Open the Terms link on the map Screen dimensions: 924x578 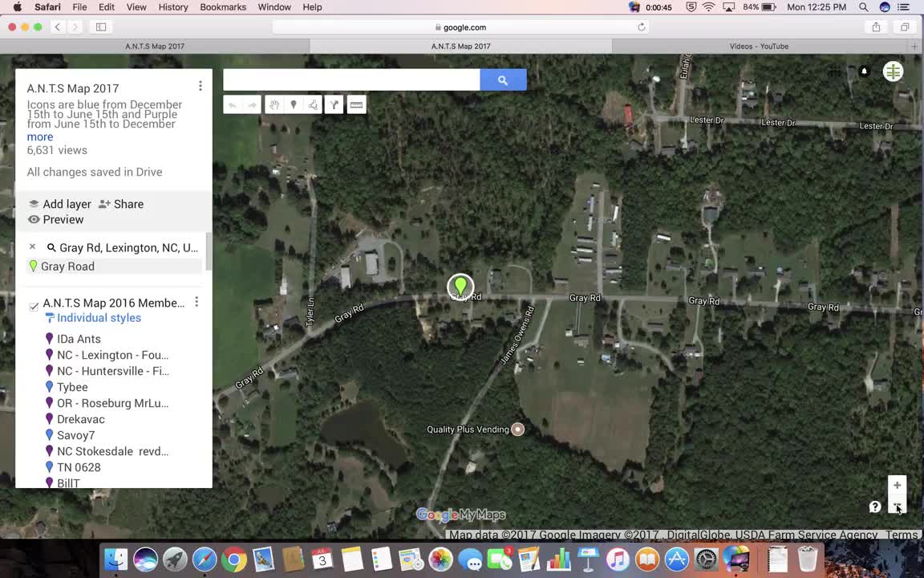(x=901, y=535)
